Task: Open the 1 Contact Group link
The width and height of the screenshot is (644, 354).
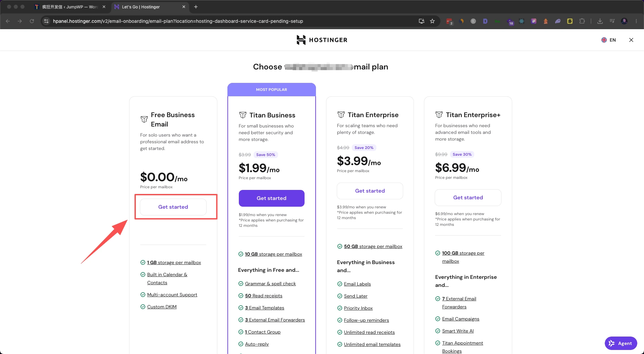Action: [x=263, y=332]
